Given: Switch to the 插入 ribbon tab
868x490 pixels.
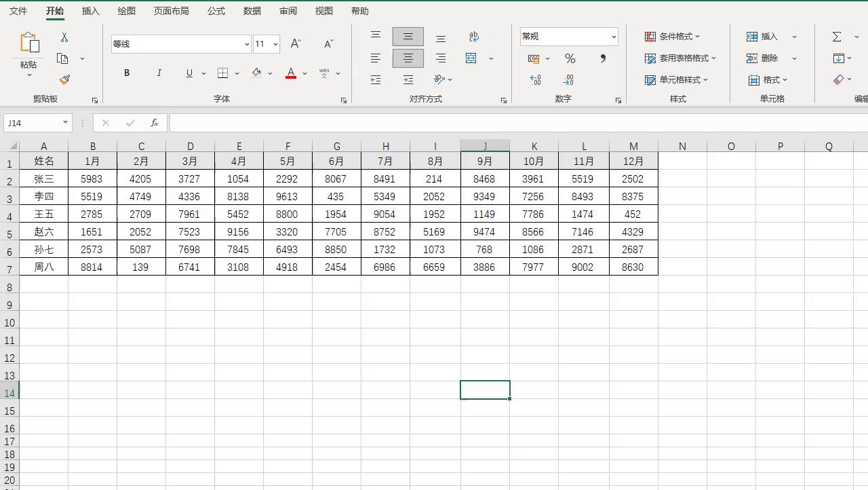Looking at the screenshot, I should [90, 11].
